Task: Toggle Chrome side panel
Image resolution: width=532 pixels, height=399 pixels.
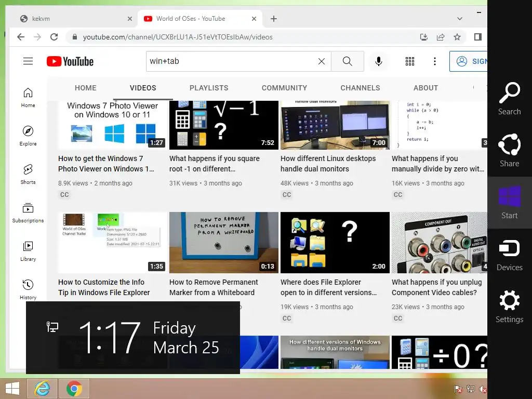Action: coord(478,37)
